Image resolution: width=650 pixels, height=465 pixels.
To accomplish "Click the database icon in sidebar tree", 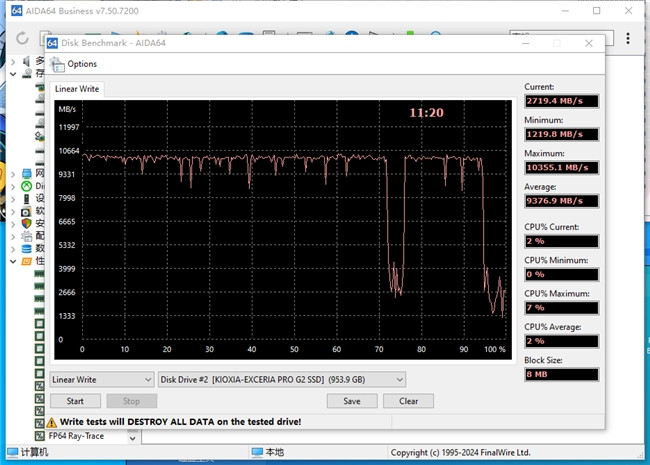I will coord(26,248).
